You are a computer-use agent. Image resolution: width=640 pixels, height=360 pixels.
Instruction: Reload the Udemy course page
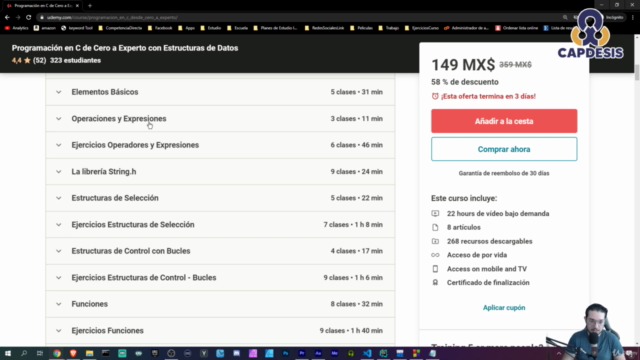click(x=29, y=18)
